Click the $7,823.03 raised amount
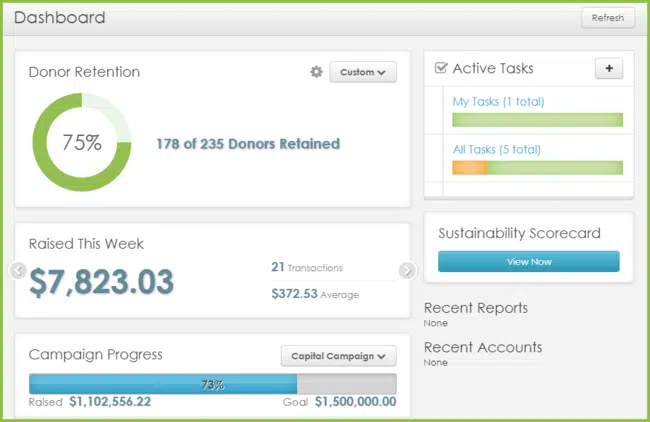 click(101, 282)
